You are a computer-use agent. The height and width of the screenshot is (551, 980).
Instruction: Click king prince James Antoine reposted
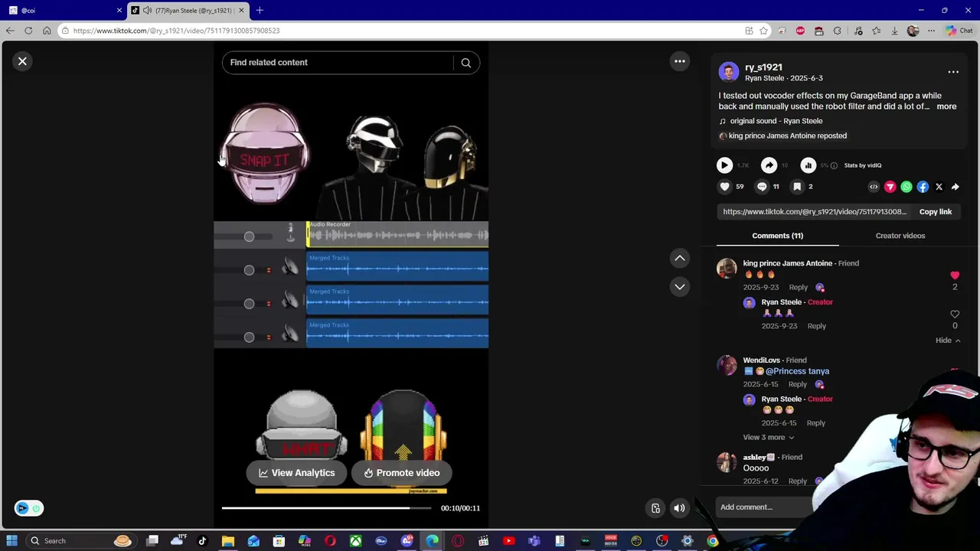pos(787,135)
